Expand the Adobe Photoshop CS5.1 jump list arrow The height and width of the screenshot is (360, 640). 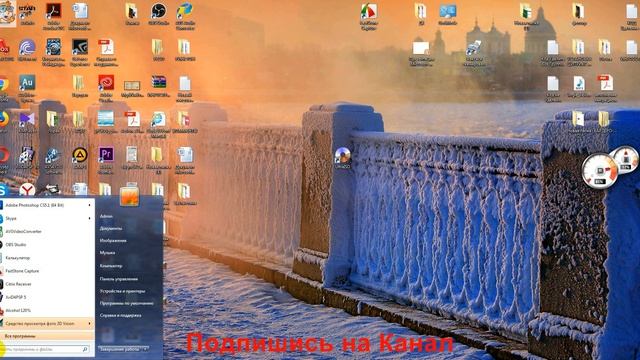89,205
